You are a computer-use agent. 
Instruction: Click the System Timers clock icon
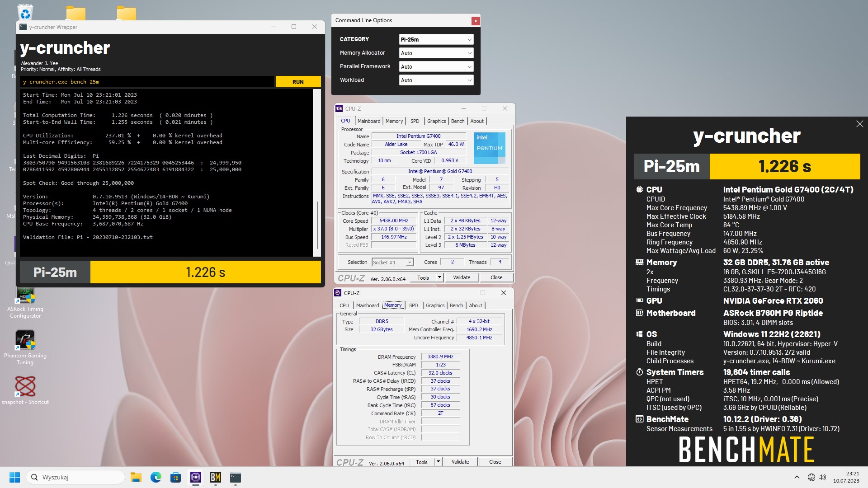(x=639, y=372)
